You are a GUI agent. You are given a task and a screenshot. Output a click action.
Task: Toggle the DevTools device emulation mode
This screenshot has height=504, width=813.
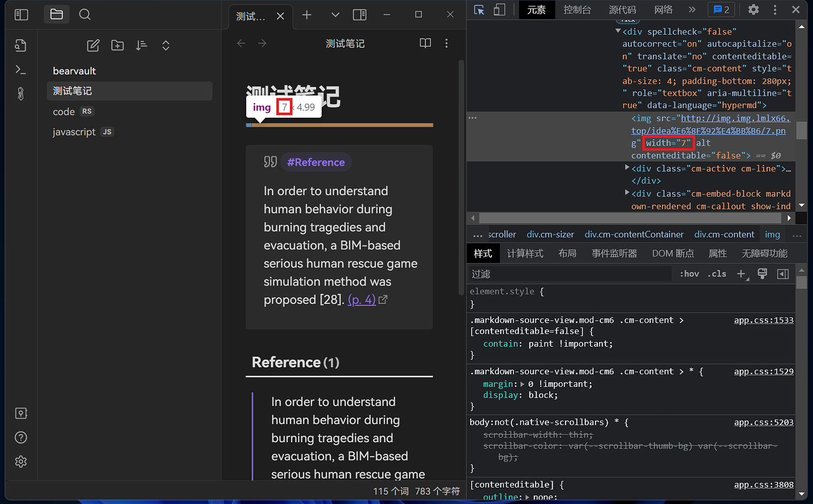pos(498,9)
